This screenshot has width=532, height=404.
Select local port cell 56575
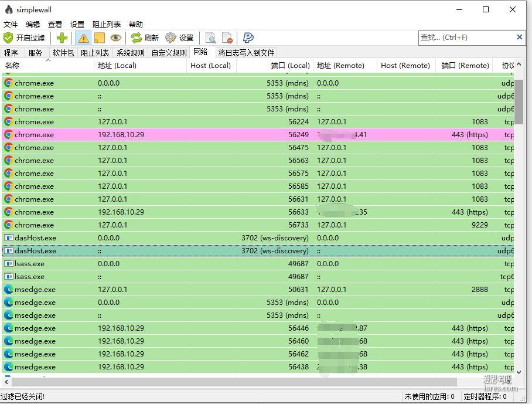point(299,173)
